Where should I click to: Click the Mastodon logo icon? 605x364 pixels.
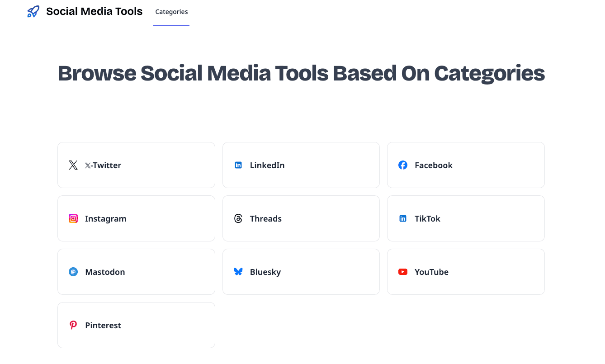73,272
